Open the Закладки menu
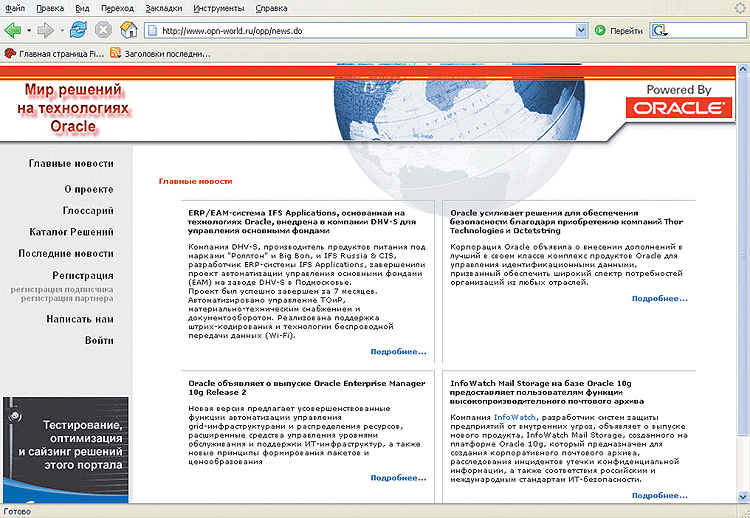This screenshot has width=750, height=518. (164, 8)
